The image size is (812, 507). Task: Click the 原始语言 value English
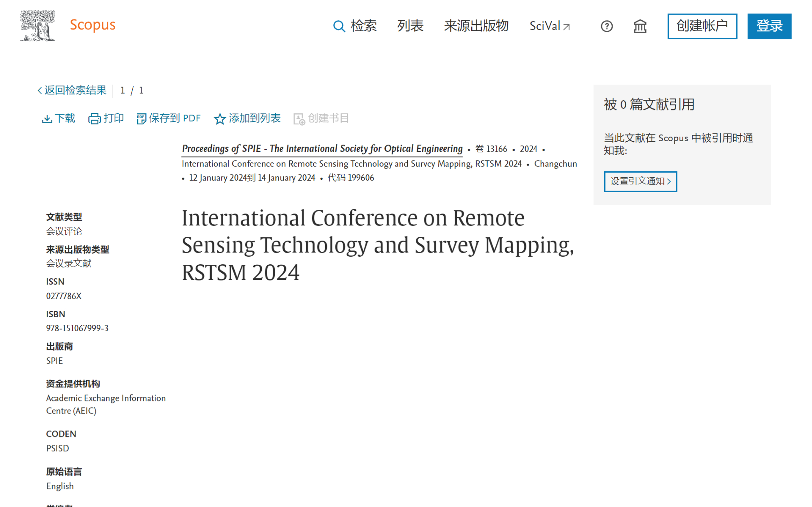click(x=60, y=486)
